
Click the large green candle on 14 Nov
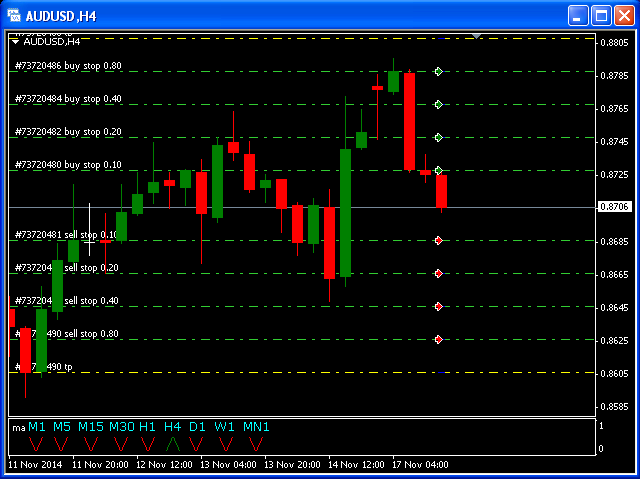pos(345,212)
